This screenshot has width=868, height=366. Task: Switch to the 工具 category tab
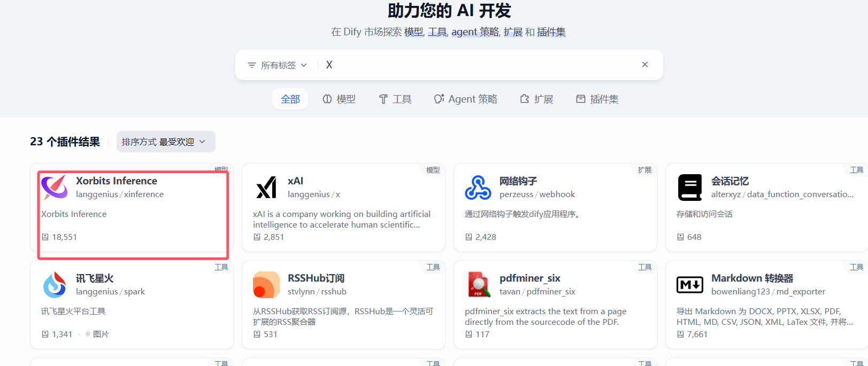tap(395, 99)
